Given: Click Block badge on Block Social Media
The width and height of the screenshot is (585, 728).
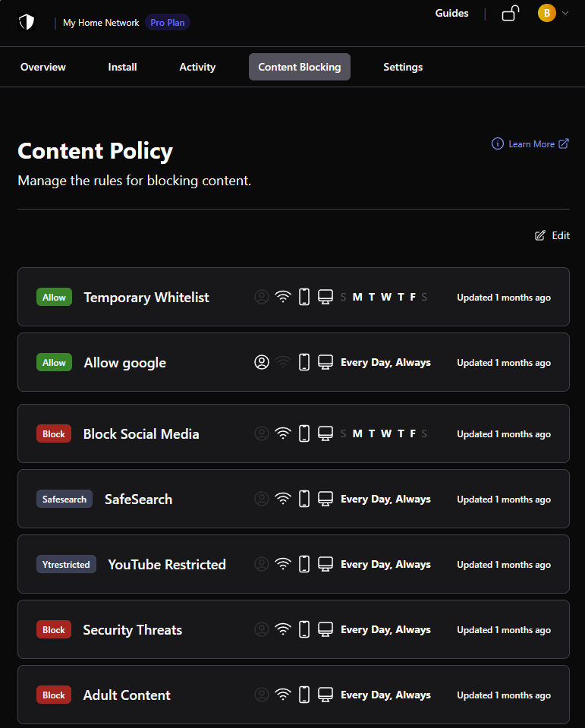Looking at the screenshot, I should (54, 433).
